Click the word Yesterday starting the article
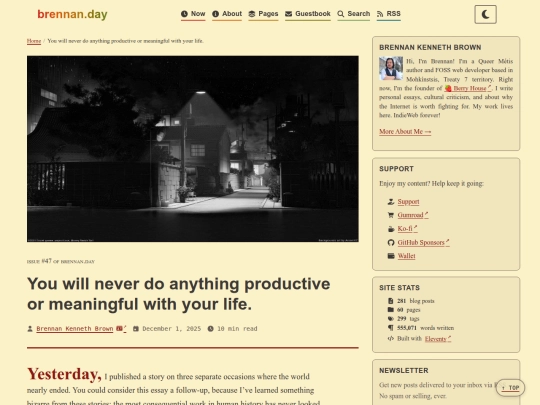The height and width of the screenshot is (405, 540). pos(64,374)
